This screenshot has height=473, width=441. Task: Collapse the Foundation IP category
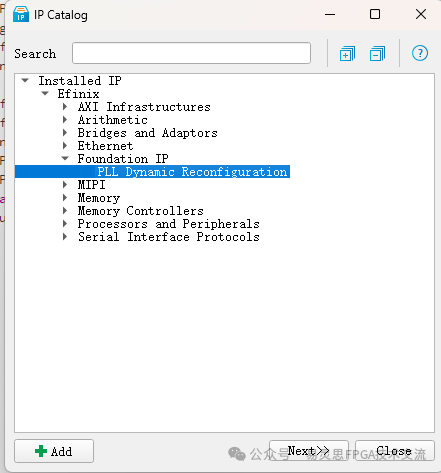tap(65, 159)
